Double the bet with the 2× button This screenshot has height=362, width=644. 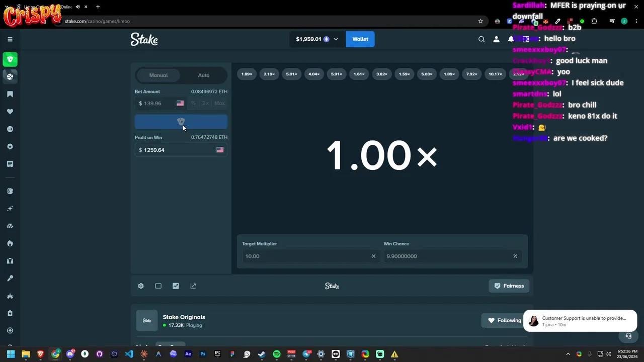point(205,103)
